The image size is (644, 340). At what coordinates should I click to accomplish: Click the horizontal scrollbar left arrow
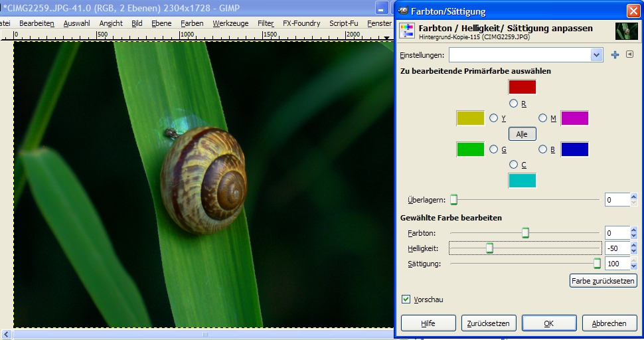click(6, 334)
